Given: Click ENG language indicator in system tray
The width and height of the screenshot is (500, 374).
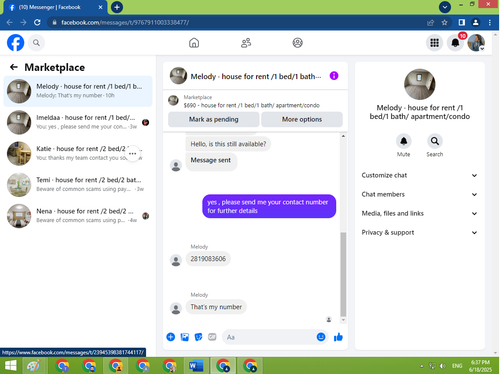Looking at the screenshot, I should tap(457, 366).
